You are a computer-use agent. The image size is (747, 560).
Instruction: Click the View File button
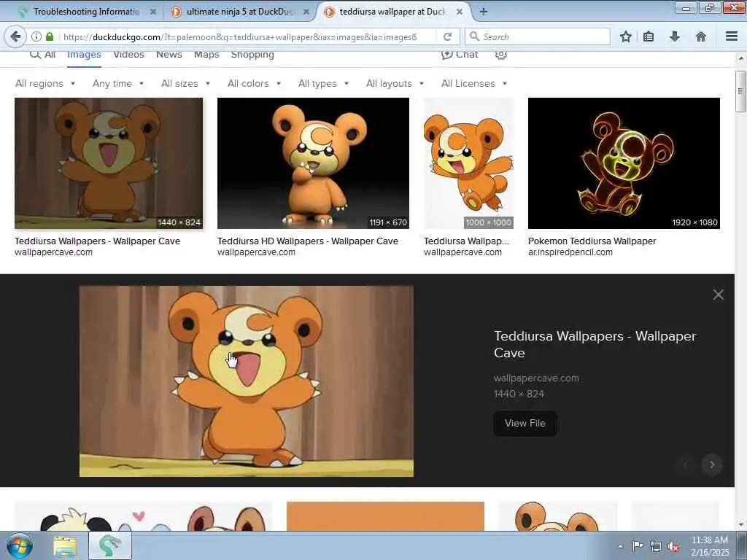point(525,423)
